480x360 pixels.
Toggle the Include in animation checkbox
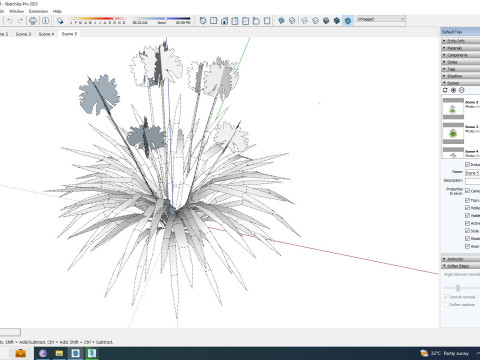(x=467, y=164)
